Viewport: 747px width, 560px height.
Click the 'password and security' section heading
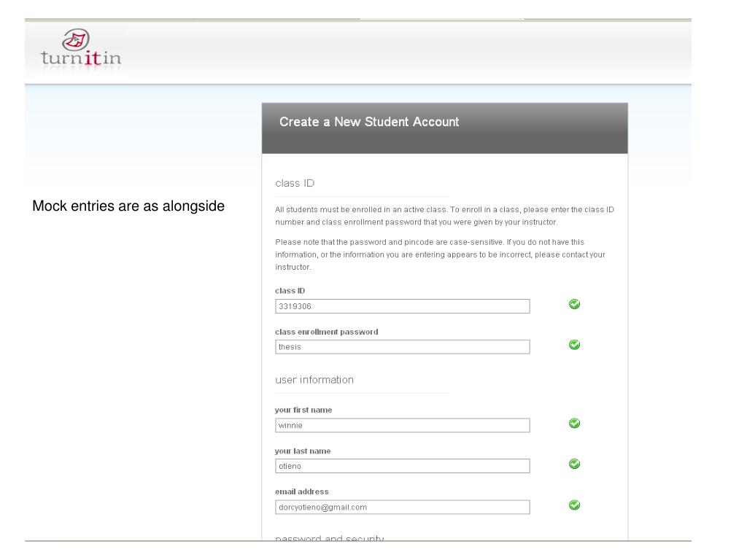click(329, 538)
